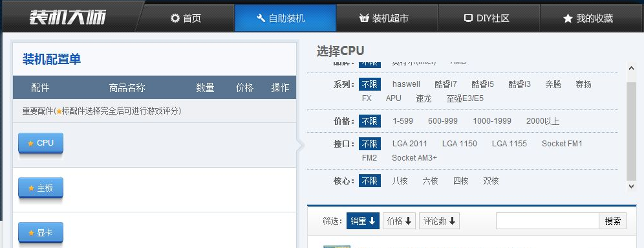The height and width of the screenshot is (248, 644).
Task: Filter series by FX
Action: click(x=367, y=98)
